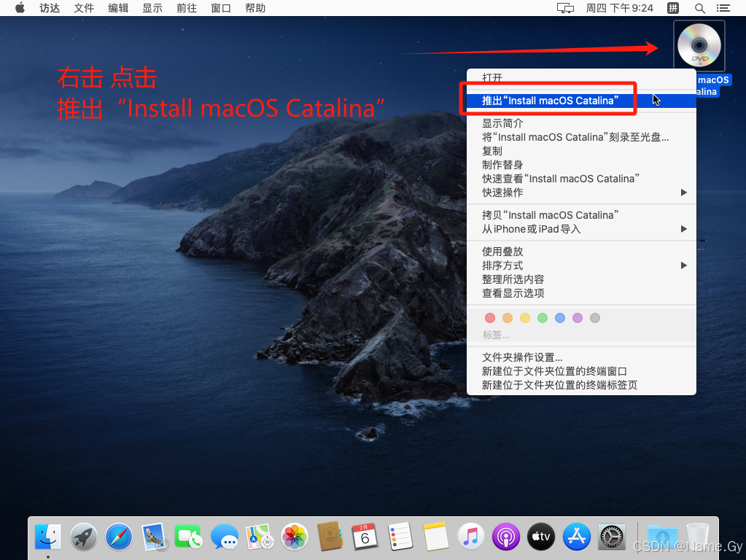746x560 pixels.
Task: Apply yellow tag color
Action: pos(525,318)
